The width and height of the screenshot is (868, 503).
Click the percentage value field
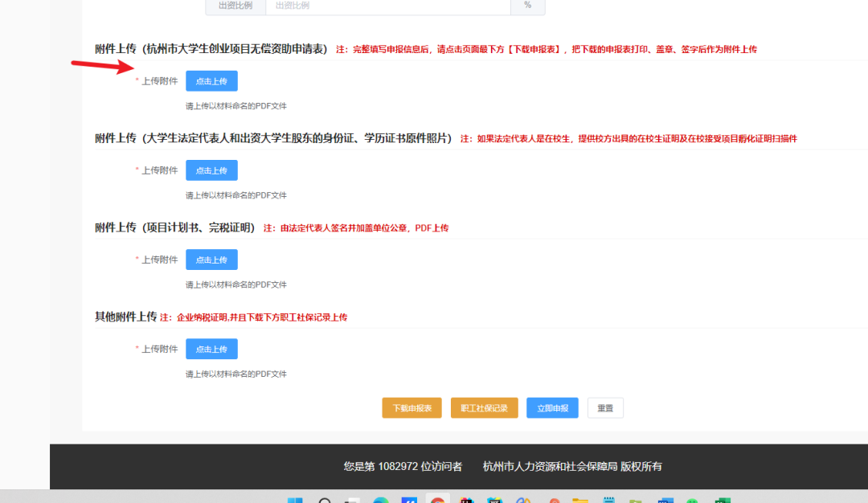pyautogui.click(x=527, y=7)
